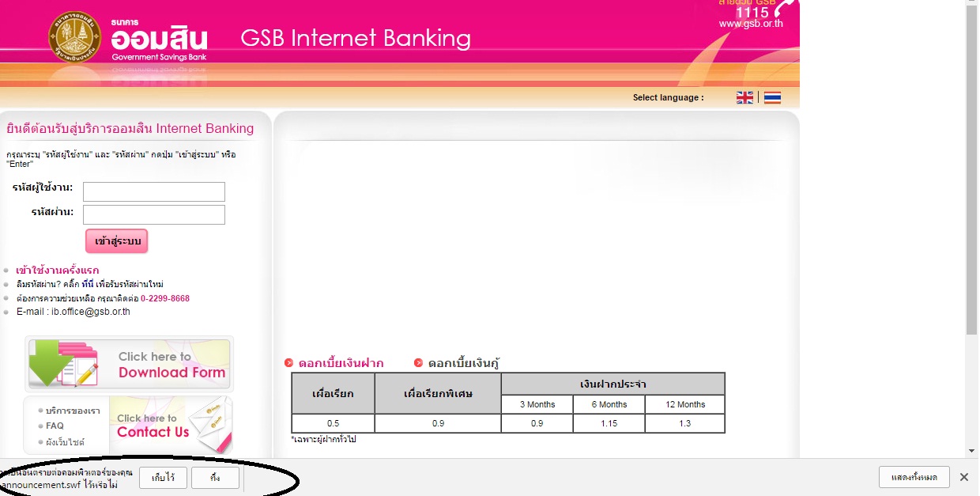The height and width of the screenshot is (496, 980).
Task: Click the 12 Months column header
Action: (685, 404)
